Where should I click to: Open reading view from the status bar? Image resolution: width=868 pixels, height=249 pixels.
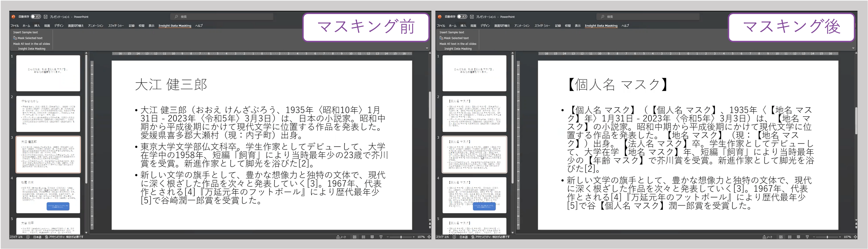coord(372,237)
